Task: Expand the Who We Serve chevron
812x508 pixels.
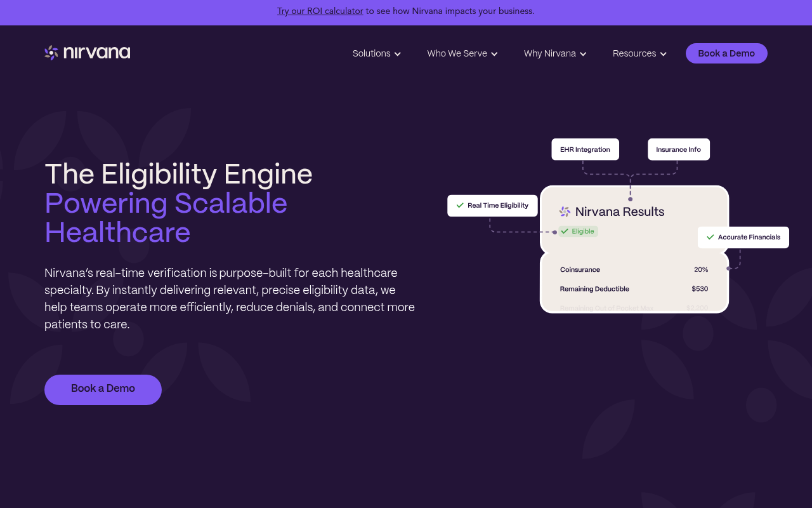Action: pyautogui.click(x=494, y=54)
